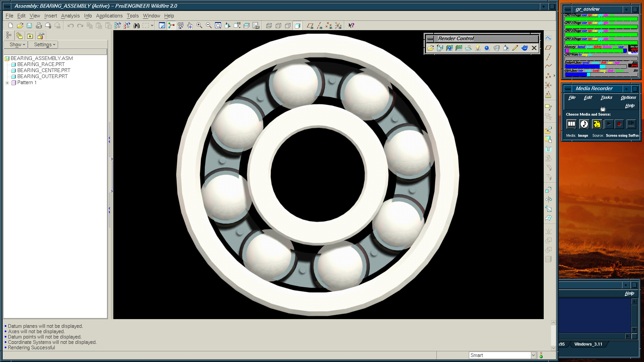Select BEARING_CENTRE.PRT in the model tree
This screenshot has height=362, width=644.
[x=44, y=70]
